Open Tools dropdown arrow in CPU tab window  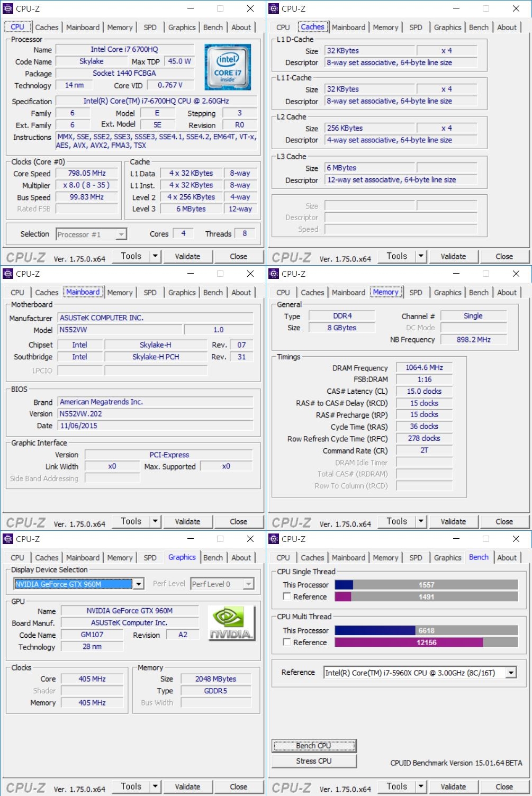click(155, 256)
